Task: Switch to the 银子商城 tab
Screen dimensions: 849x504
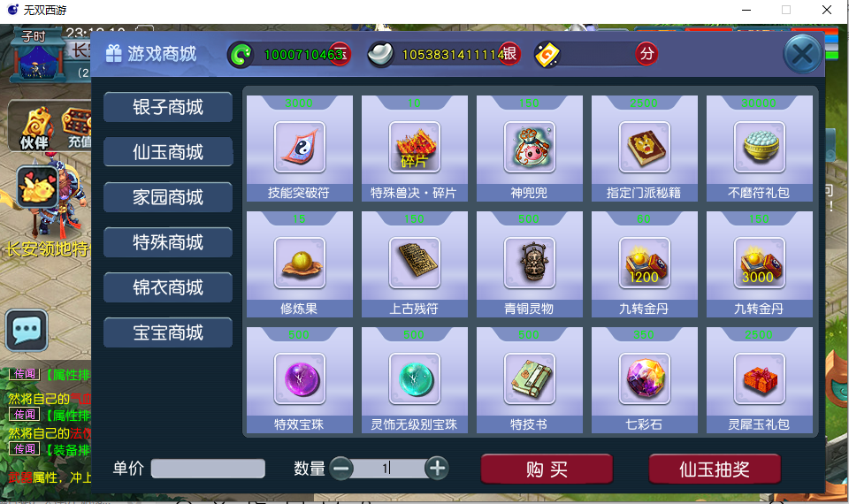Action: click(168, 107)
